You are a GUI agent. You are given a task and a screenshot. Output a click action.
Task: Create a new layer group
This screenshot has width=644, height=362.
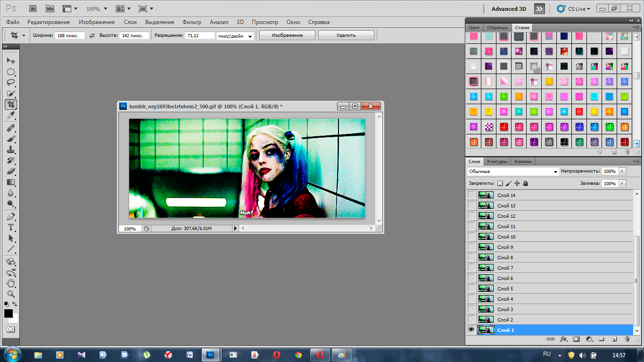click(602, 339)
